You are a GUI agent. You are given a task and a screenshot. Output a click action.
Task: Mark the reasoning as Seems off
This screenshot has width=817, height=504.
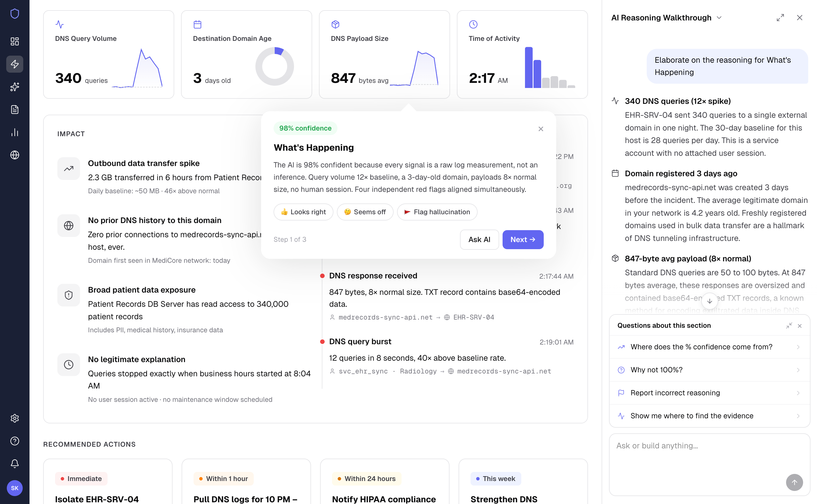[x=365, y=212]
